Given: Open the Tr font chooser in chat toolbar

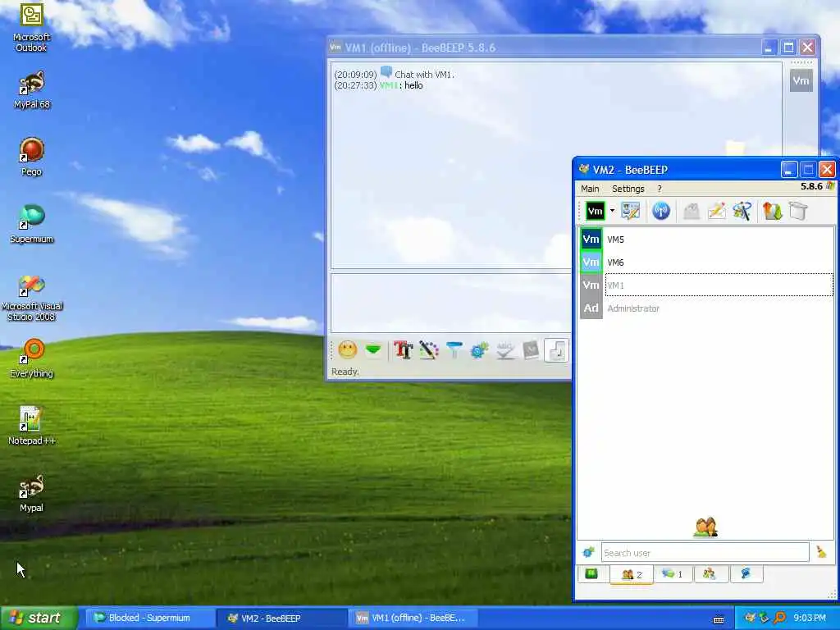Looking at the screenshot, I should click(x=403, y=350).
